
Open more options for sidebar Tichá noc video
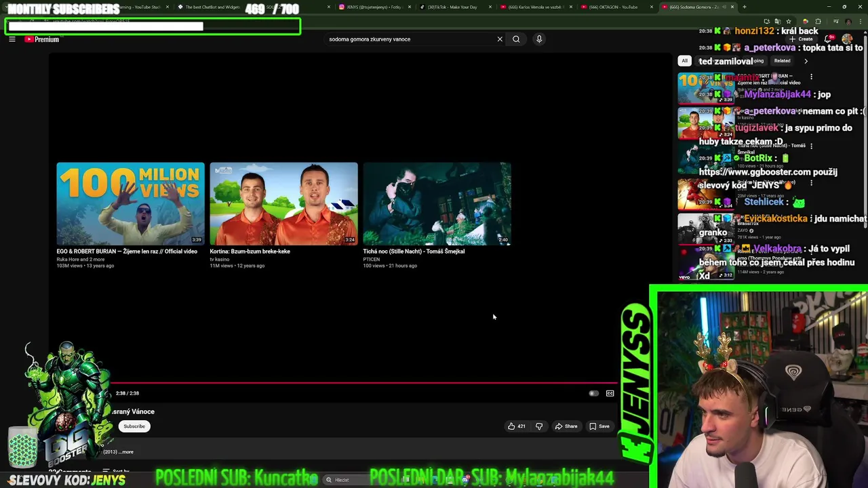coord(811,146)
